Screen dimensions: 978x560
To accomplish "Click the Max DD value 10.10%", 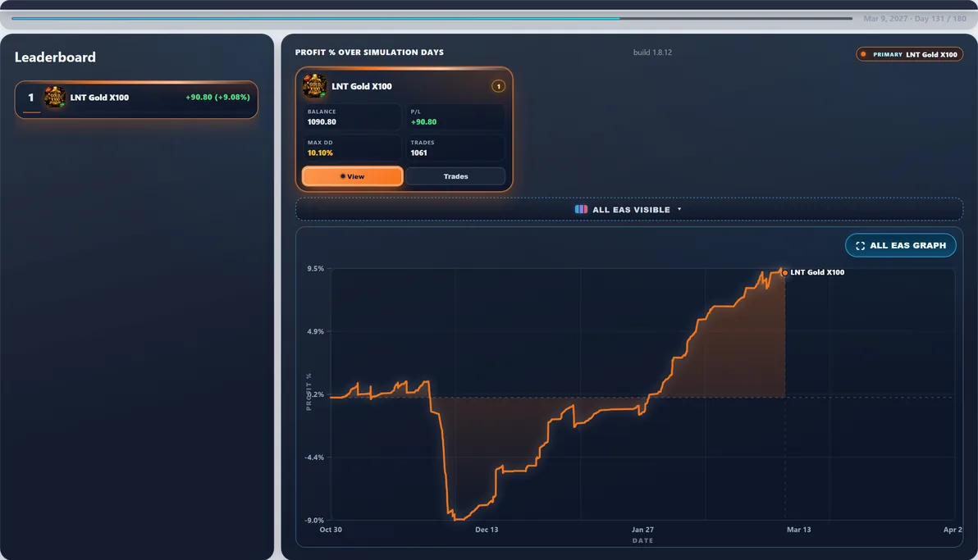I will point(320,153).
